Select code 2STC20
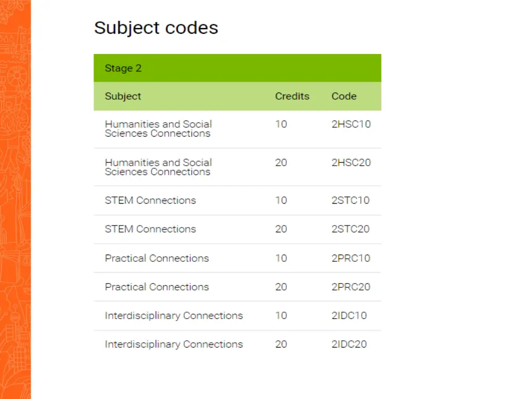532x399 pixels. point(351,229)
